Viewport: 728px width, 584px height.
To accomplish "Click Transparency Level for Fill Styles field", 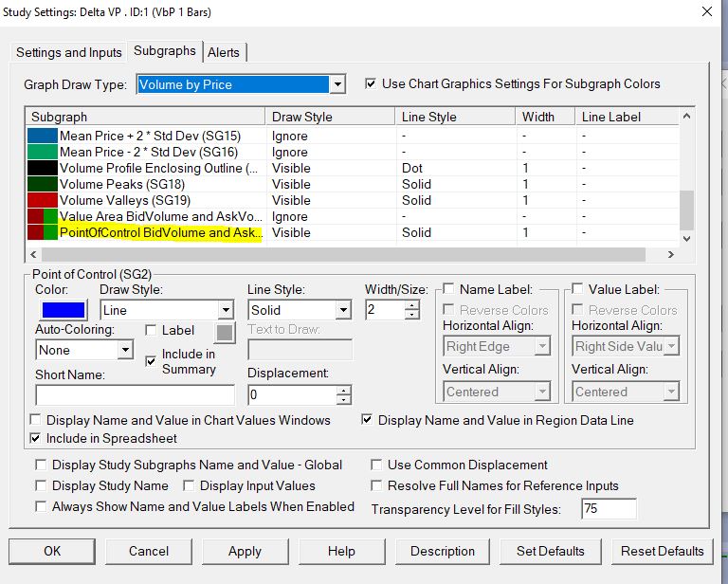I will coord(609,509).
